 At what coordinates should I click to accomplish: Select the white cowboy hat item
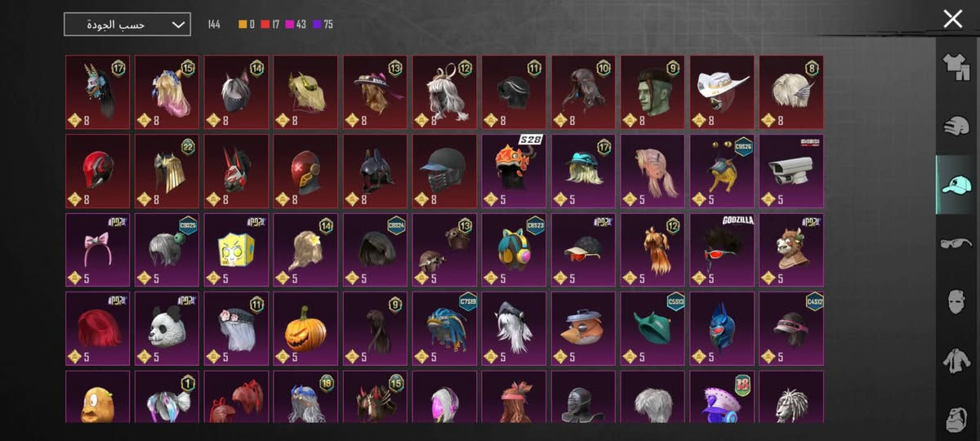(722, 92)
